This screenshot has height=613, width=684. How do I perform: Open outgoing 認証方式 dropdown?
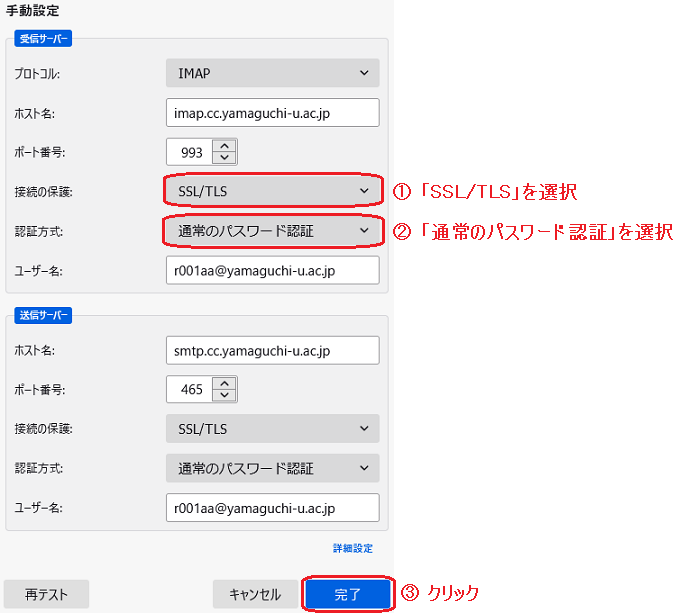[273, 468]
